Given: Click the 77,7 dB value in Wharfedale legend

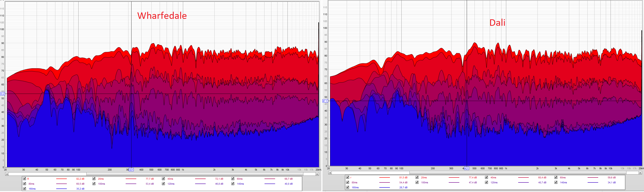Looking at the screenshot, I should [150, 179].
